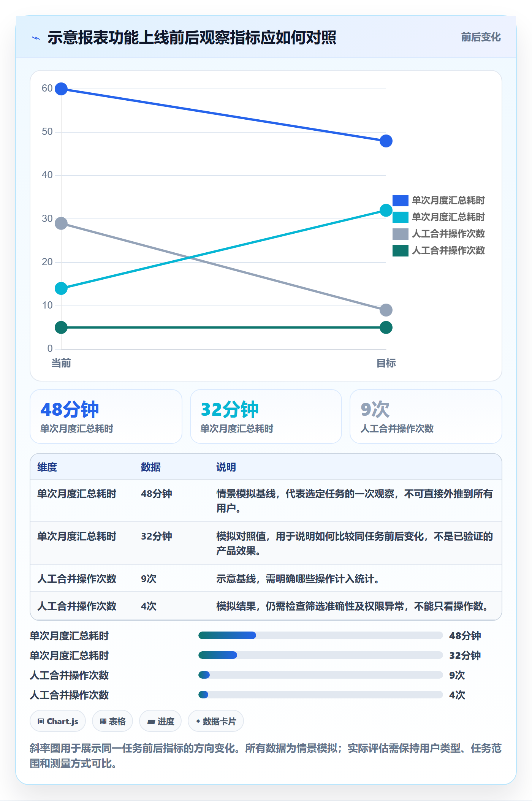This screenshot has height=801, width=532.
Task: Click the green data point above 当前
Action: 61,328
